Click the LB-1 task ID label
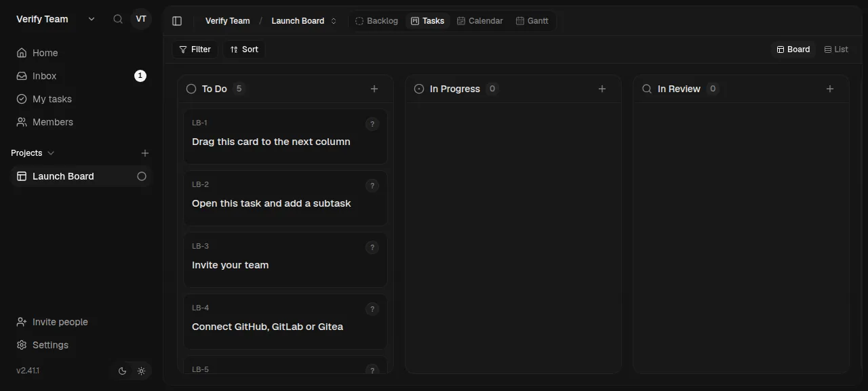This screenshot has width=868, height=391. click(x=199, y=123)
